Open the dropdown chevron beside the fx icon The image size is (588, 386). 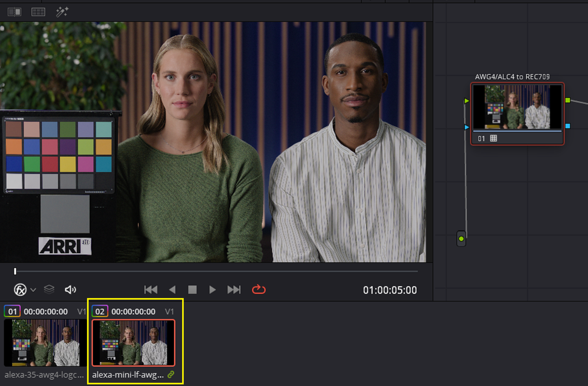coord(33,290)
